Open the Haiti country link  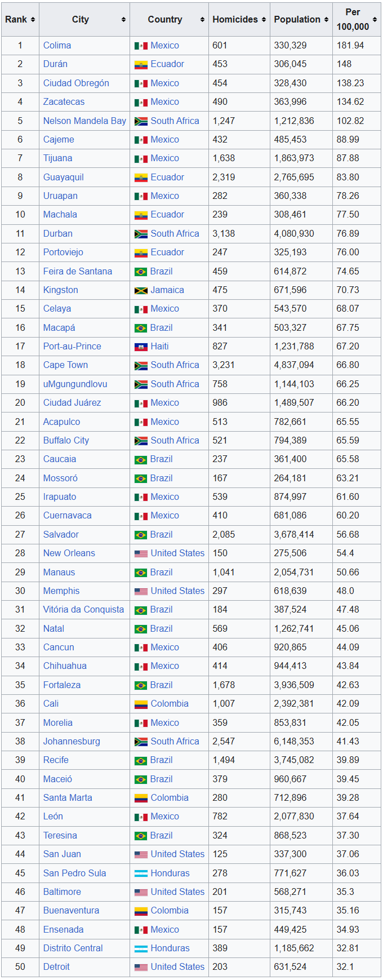click(x=159, y=347)
